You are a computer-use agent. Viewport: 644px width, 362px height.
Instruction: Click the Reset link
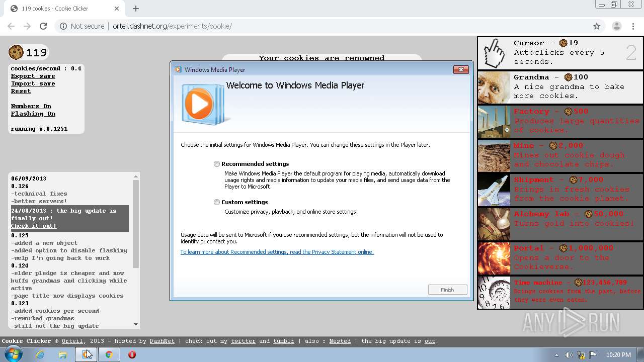pyautogui.click(x=21, y=91)
